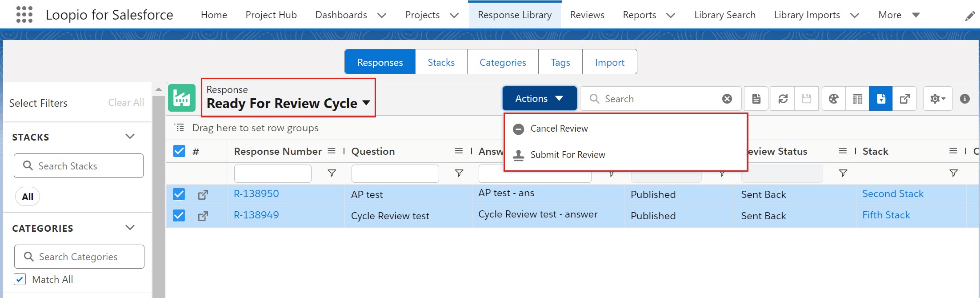Viewport: 980px width, 298px height.
Task: Click the grid table toolbar icon
Action: pyautogui.click(x=858, y=99)
